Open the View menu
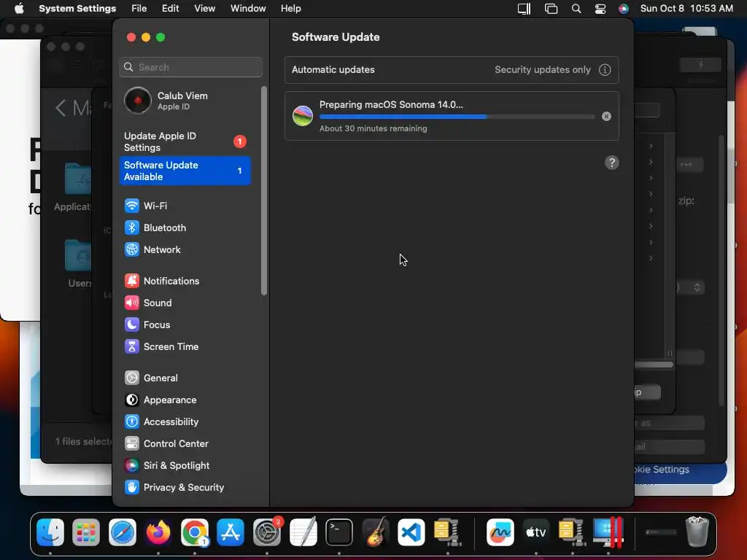 tap(204, 9)
